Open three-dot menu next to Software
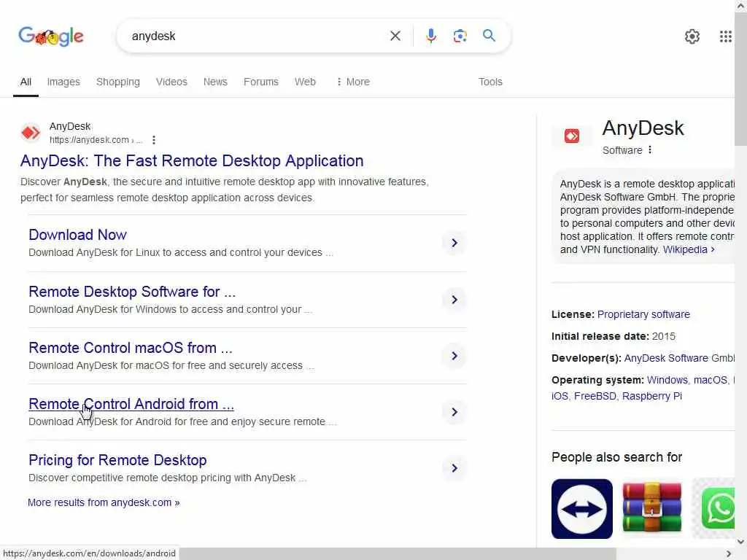Screen dimensions: 747x560 click(x=650, y=150)
